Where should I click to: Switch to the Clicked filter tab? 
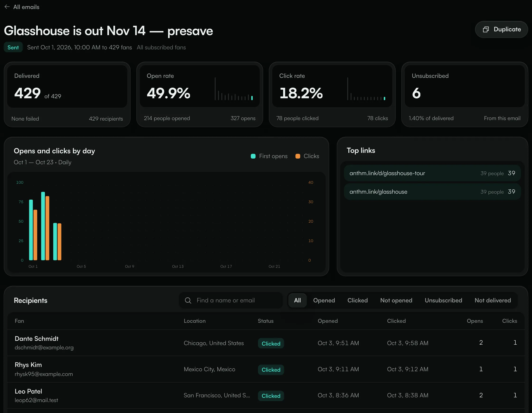(x=357, y=300)
